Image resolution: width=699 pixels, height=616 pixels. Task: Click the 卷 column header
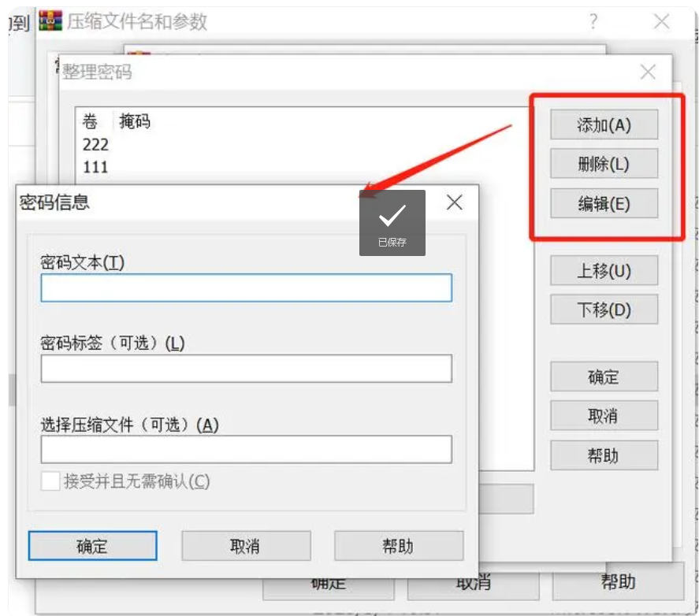pyautogui.click(x=90, y=121)
